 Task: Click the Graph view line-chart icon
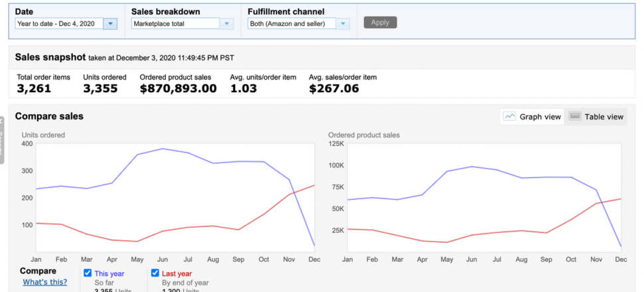coord(510,116)
